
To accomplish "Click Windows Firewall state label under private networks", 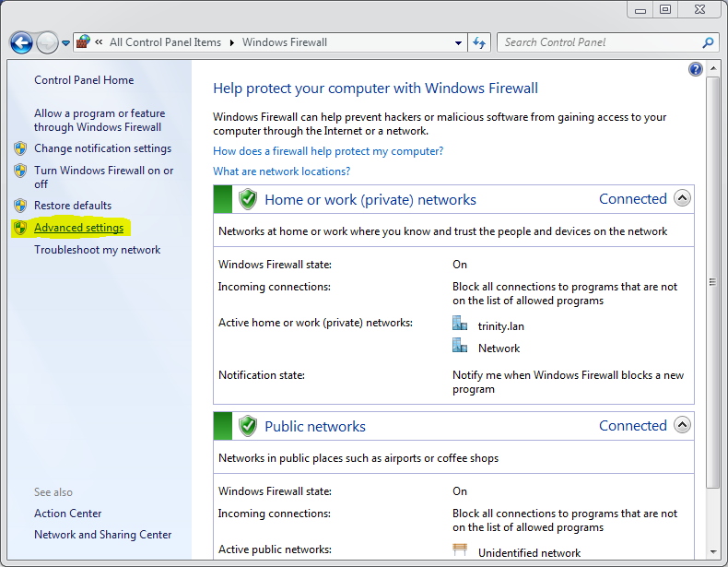I will tap(275, 265).
